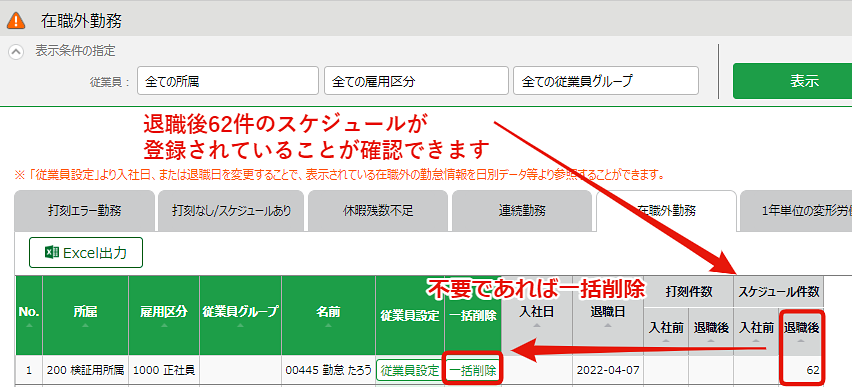Click the row number 1 cell
Image resolution: width=852 pixels, height=387 pixels.
[x=28, y=371]
